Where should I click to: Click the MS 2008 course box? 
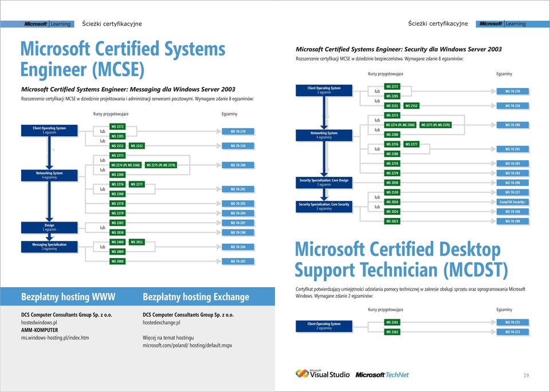(117, 262)
